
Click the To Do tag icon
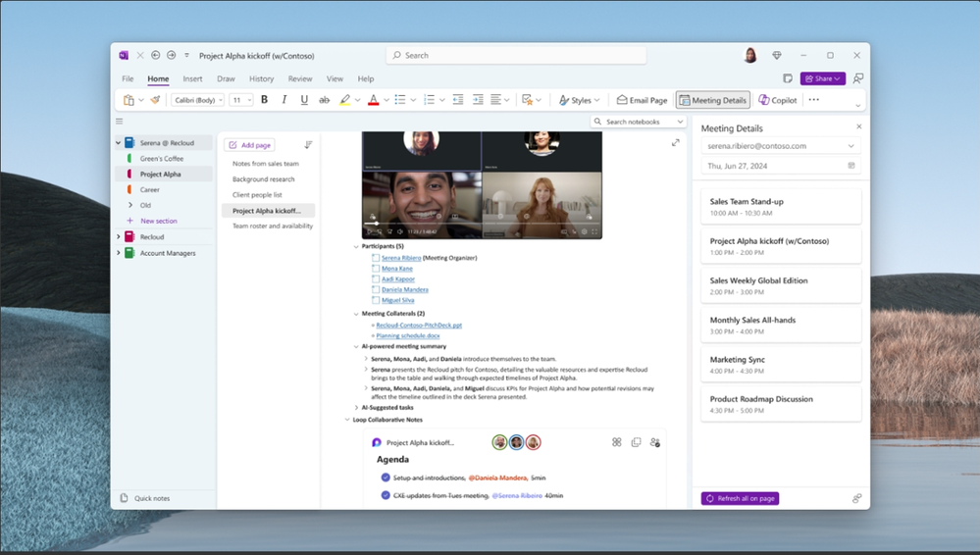coord(528,99)
